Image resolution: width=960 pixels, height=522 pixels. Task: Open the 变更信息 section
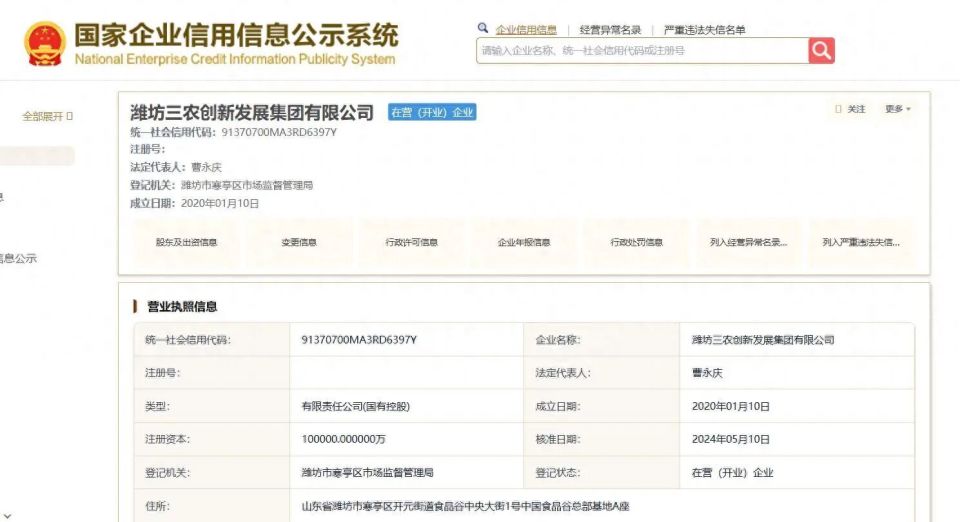[299, 242]
